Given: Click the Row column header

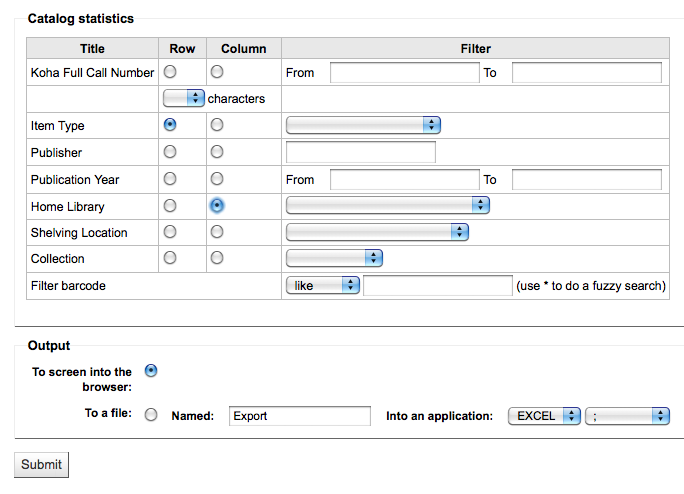Looking at the screenshot, I should pos(182,48).
